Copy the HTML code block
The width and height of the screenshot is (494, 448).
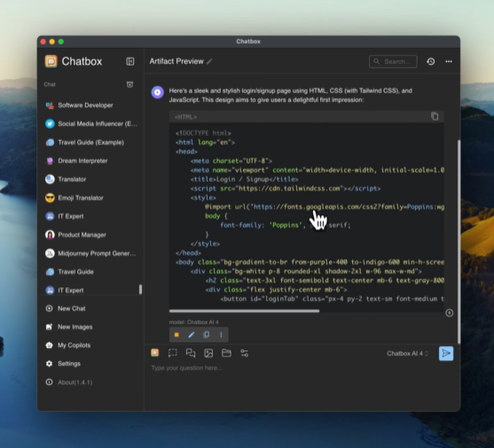(435, 116)
